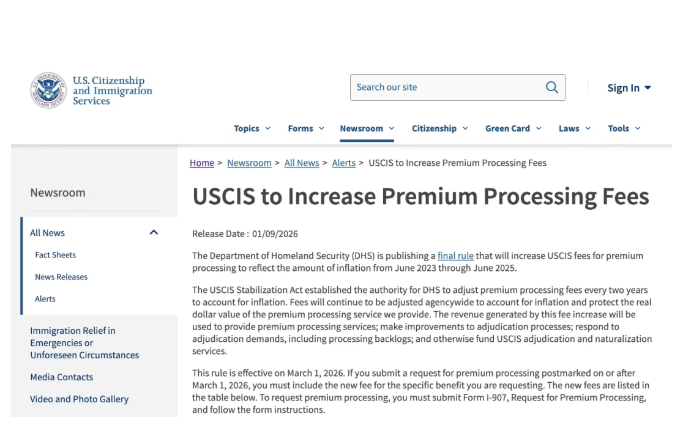Click the search magnifying glass icon
This screenshot has height=433, width=676.
[552, 88]
